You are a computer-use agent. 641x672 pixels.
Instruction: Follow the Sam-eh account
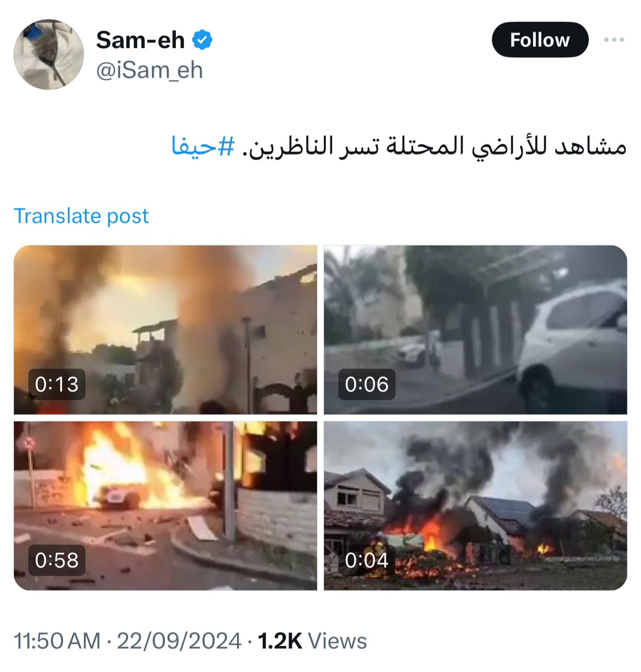click(540, 40)
